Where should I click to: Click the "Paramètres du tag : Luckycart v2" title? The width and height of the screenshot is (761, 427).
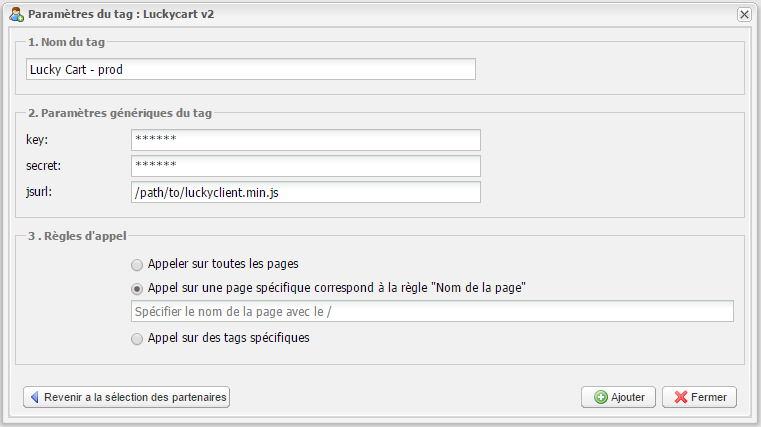[120, 15]
